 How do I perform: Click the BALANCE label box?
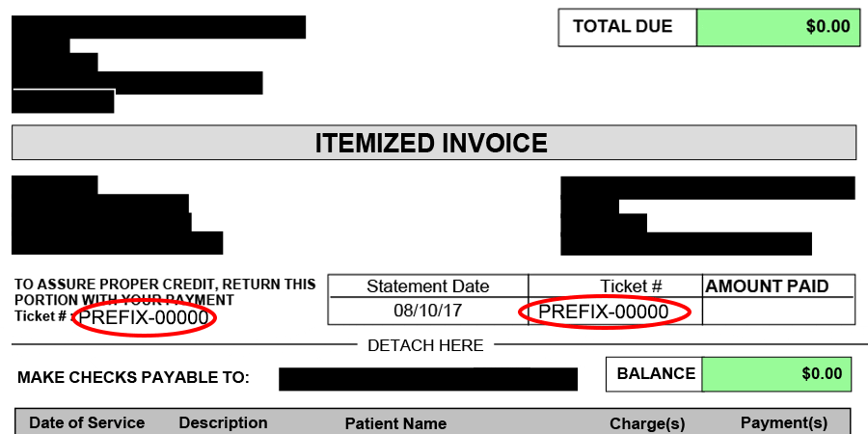point(654,373)
